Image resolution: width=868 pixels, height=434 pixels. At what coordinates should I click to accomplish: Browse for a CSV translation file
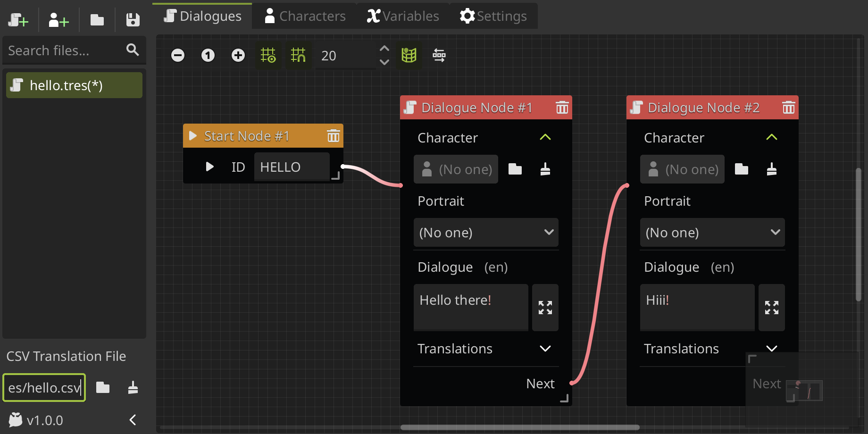point(103,387)
